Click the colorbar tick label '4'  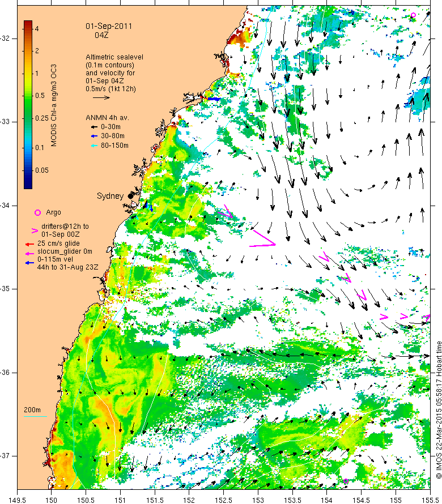37,29
